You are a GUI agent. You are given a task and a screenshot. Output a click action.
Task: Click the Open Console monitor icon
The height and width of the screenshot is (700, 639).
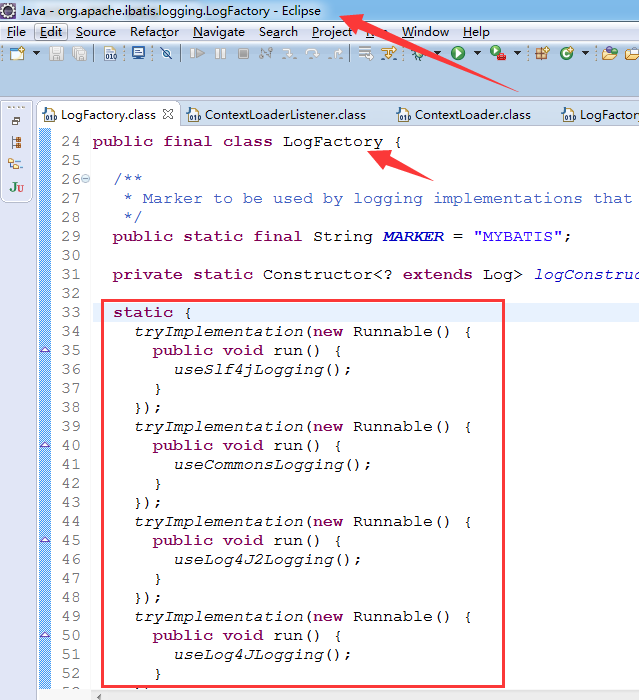138,54
